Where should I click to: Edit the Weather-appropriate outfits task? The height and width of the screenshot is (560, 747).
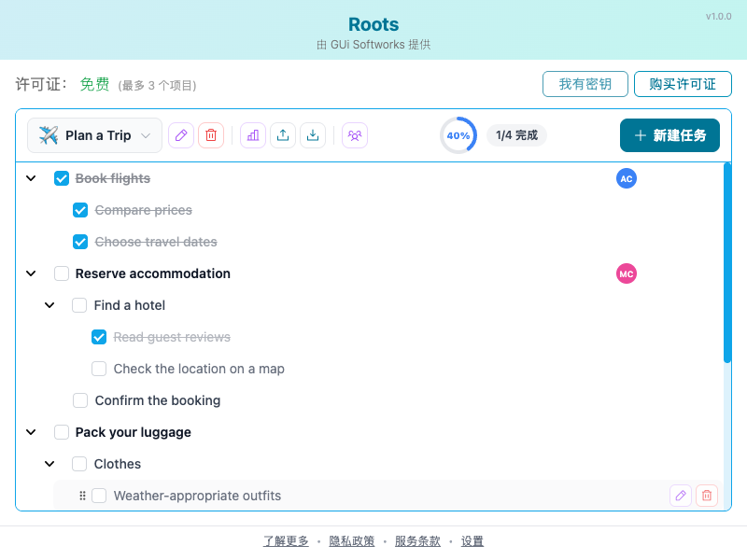point(681,496)
